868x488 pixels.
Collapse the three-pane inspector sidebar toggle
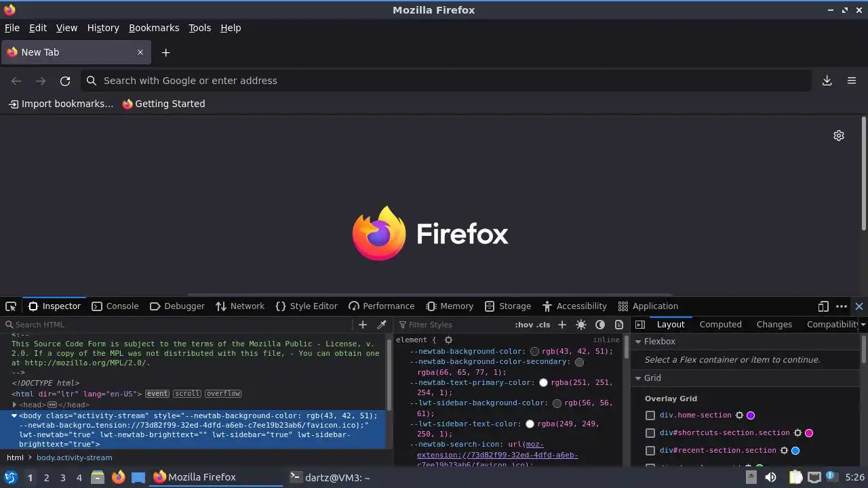click(640, 325)
